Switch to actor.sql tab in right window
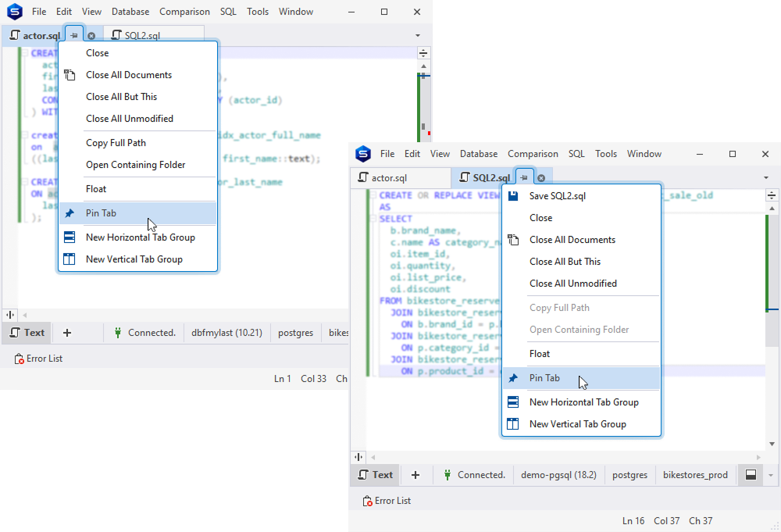 click(401, 178)
